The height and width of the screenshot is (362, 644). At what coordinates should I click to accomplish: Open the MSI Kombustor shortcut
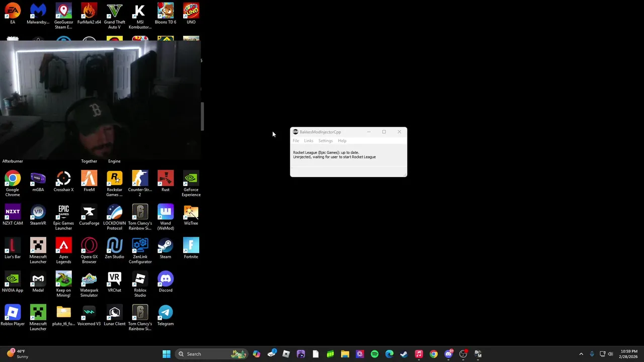140,16
